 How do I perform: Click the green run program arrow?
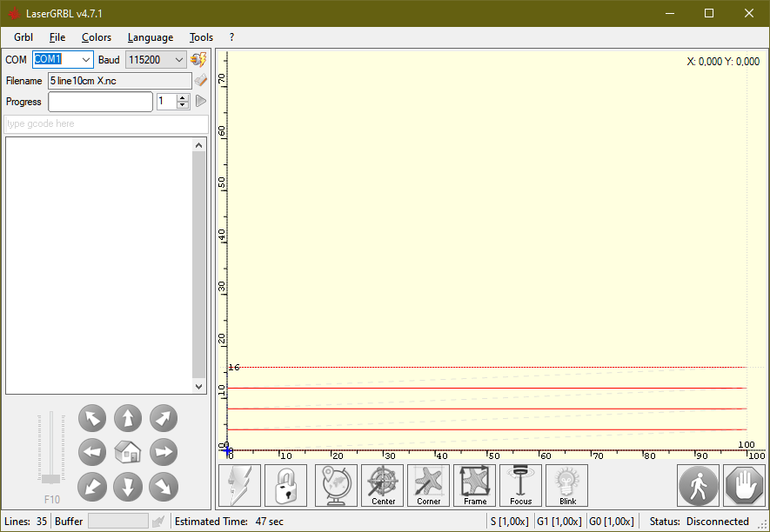click(200, 101)
